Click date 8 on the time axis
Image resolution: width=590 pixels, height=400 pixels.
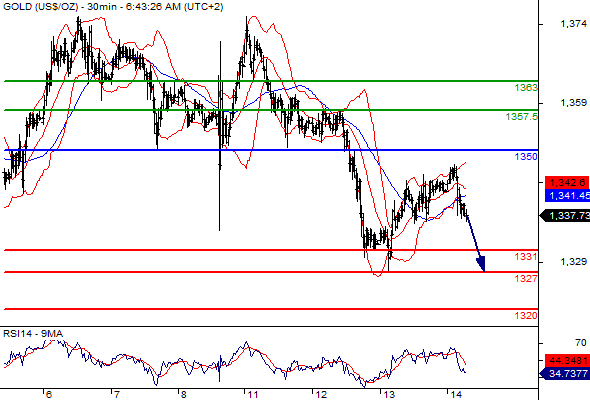(183, 394)
